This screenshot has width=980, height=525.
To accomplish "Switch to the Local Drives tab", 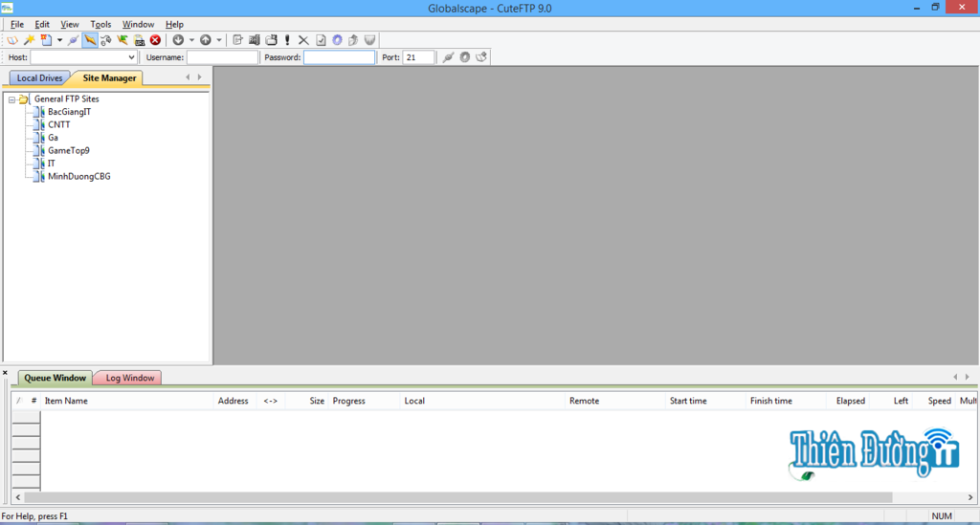I will (x=39, y=78).
